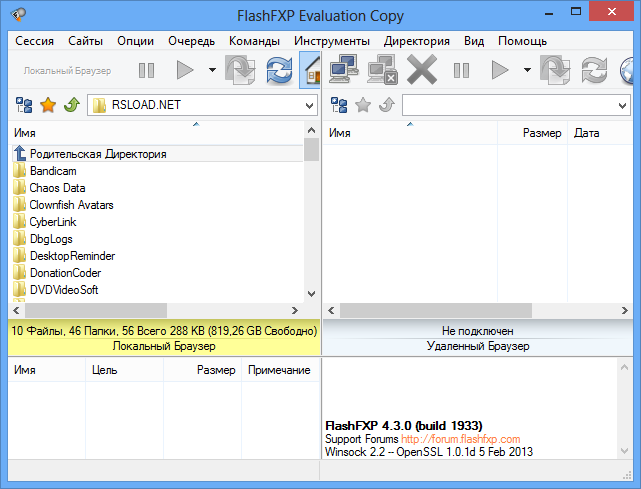Open the Инструменты menu
The width and height of the screenshot is (641, 489).
click(332, 41)
